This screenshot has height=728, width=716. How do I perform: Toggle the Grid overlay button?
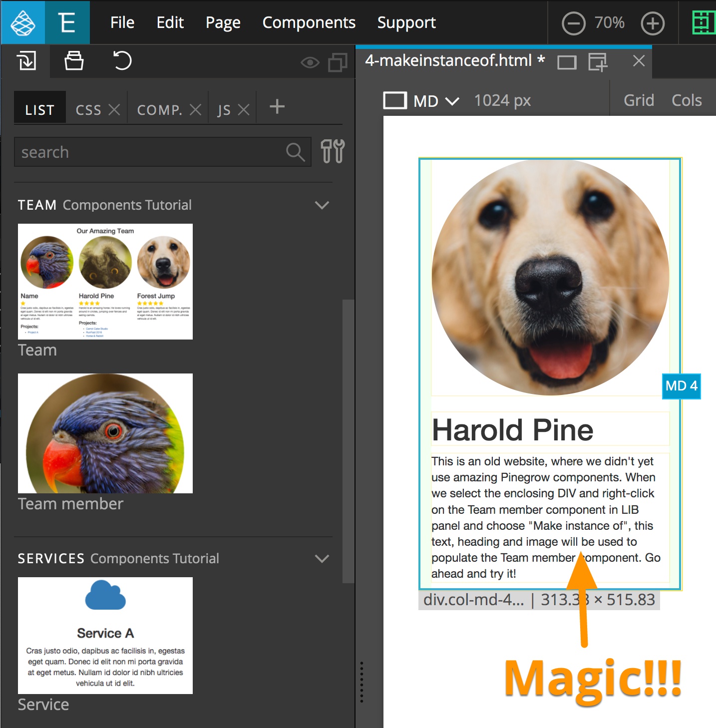pos(639,100)
